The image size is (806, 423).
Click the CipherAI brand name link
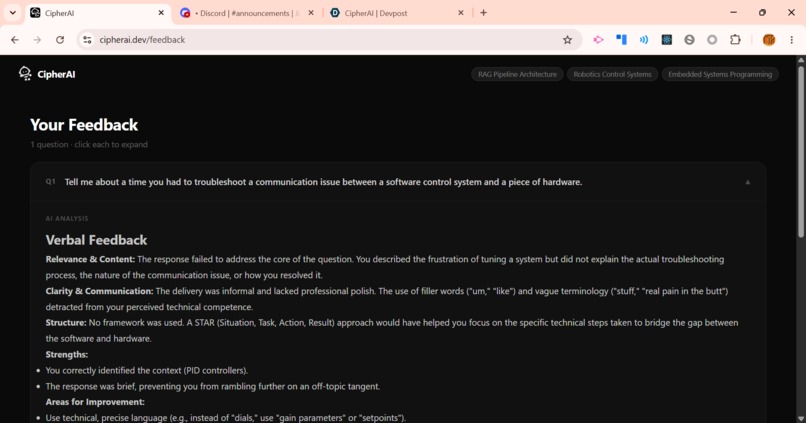click(56, 75)
